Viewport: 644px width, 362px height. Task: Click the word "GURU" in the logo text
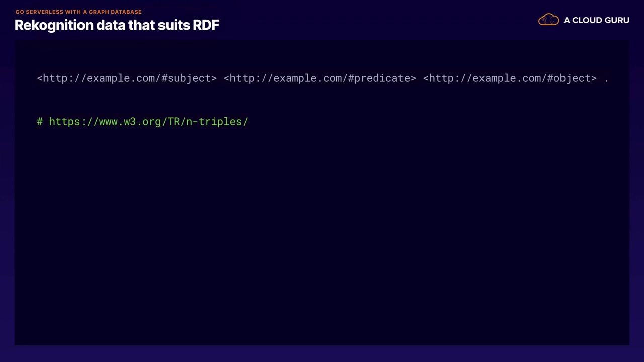[x=617, y=20]
